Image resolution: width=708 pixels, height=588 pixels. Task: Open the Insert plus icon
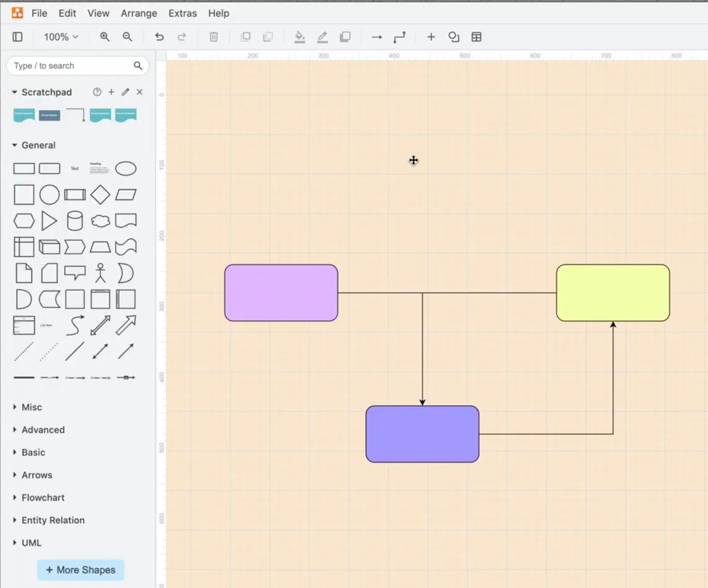(x=431, y=37)
